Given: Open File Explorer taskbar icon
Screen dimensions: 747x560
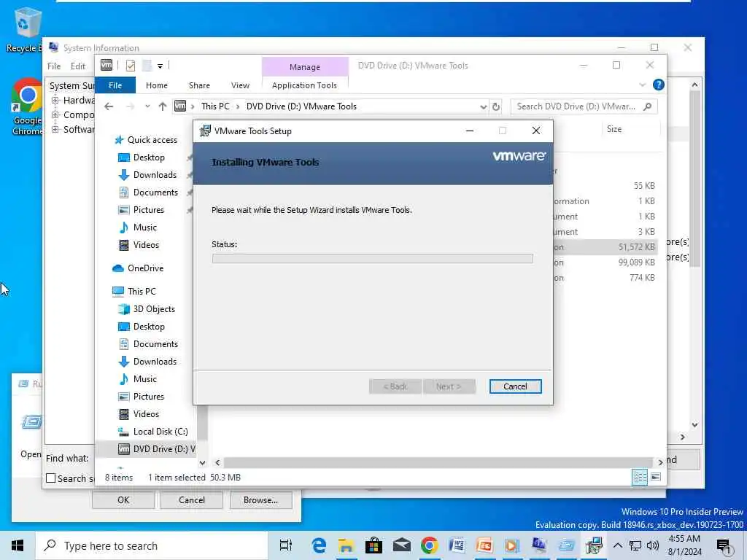Looking at the screenshot, I should [x=346, y=545].
